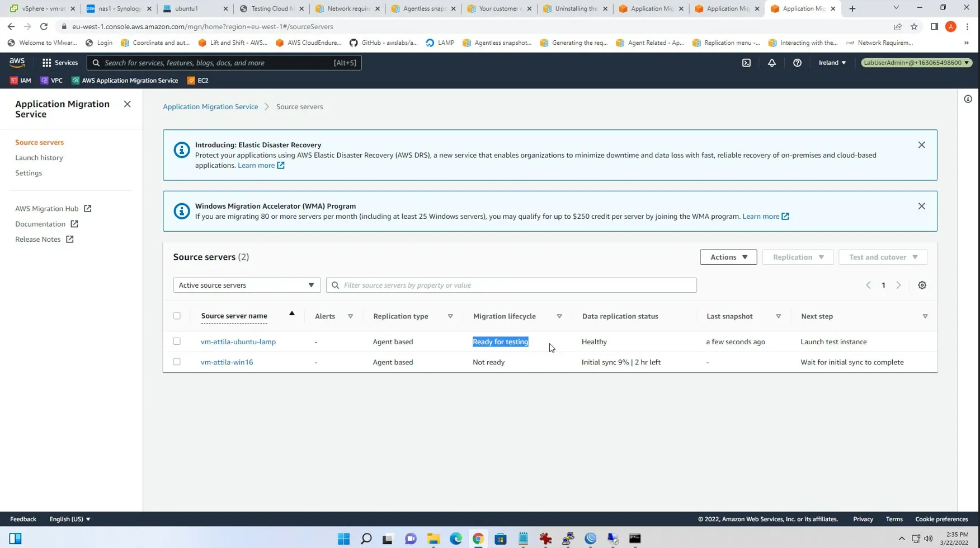Go to previous page of source servers

point(868,285)
